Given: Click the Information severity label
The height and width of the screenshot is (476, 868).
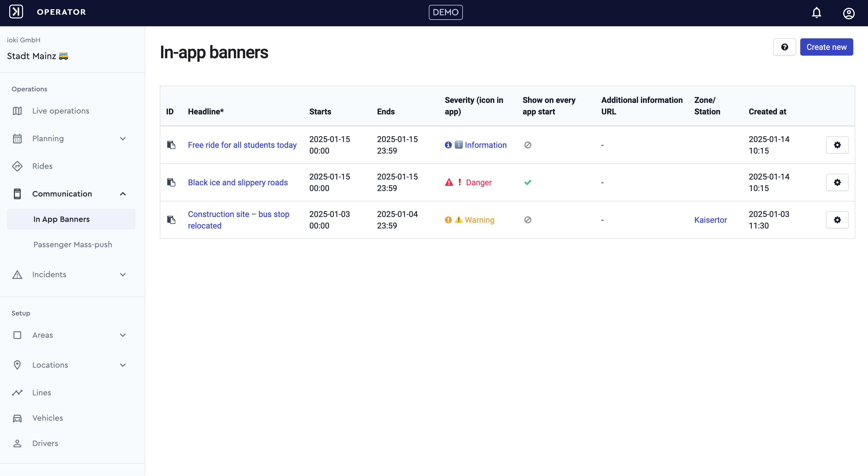Looking at the screenshot, I should 486,145.
